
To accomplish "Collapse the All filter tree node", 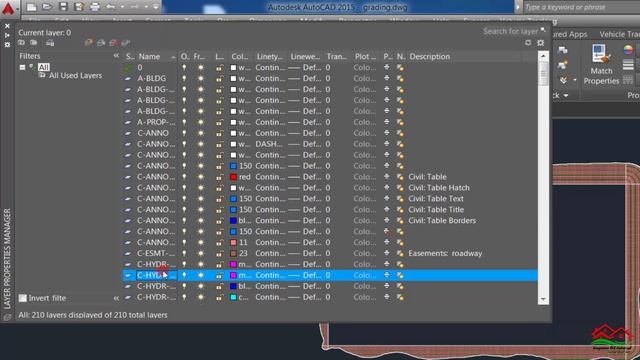I will [x=22, y=67].
